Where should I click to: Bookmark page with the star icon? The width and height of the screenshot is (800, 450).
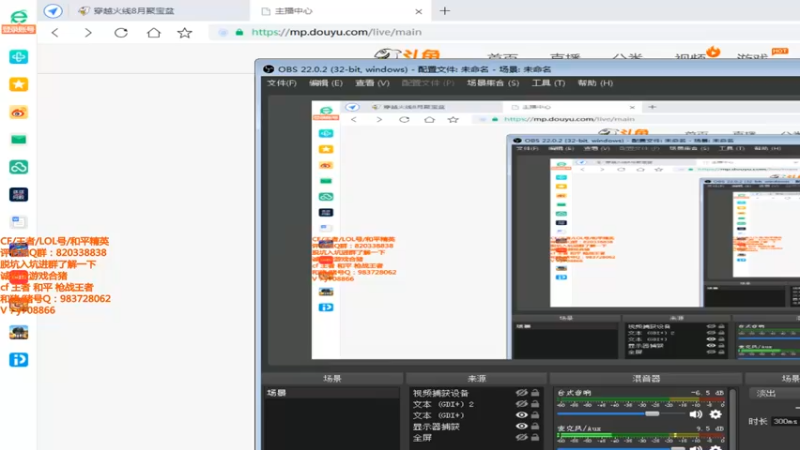coord(185,33)
